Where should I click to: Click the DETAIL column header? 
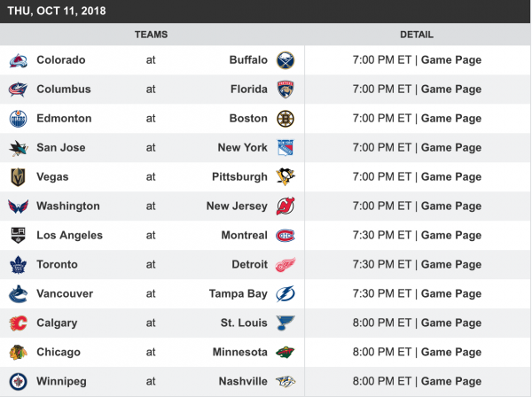point(417,35)
